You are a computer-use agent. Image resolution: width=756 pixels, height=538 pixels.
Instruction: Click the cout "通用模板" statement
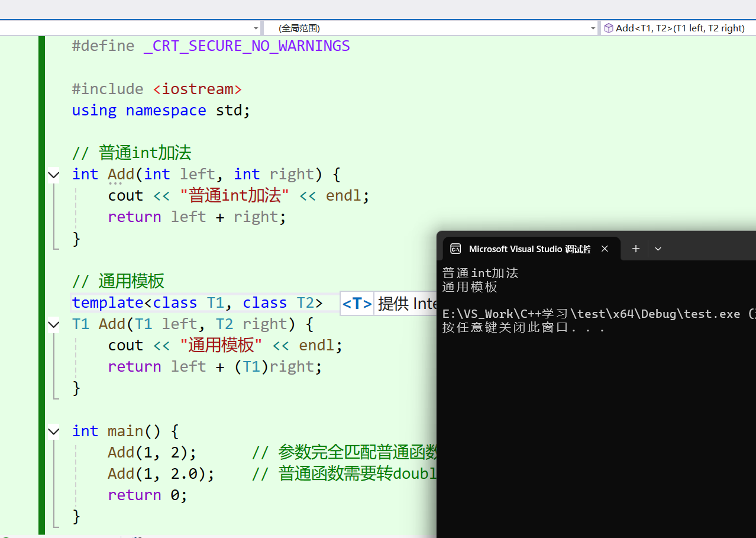[225, 346]
